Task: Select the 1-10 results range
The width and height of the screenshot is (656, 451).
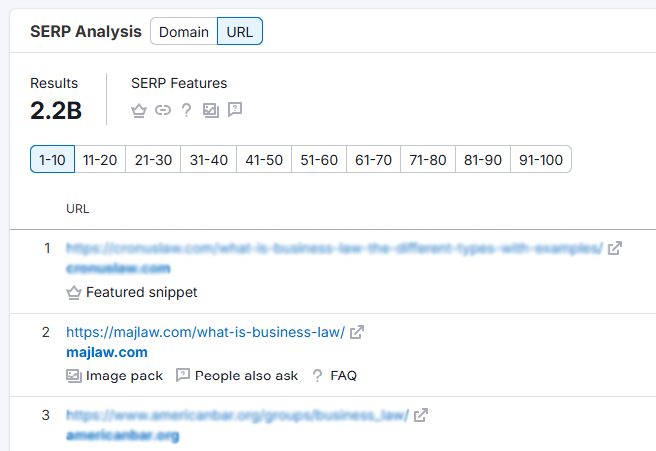Action: pos(52,159)
